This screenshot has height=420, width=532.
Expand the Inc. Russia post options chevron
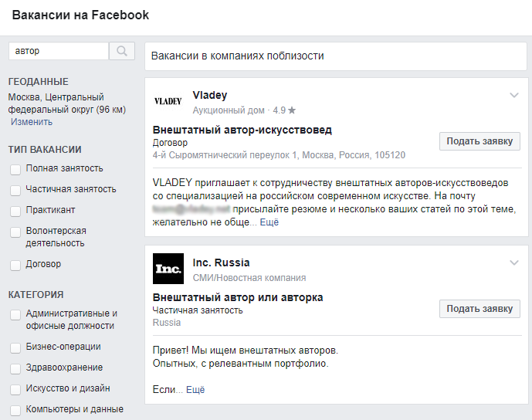514,263
